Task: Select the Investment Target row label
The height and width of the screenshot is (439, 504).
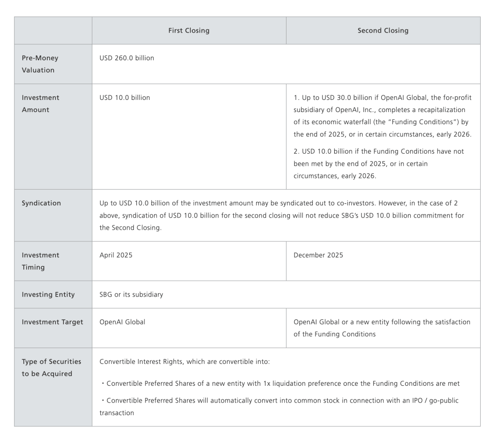Action: pyautogui.click(x=52, y=322)
